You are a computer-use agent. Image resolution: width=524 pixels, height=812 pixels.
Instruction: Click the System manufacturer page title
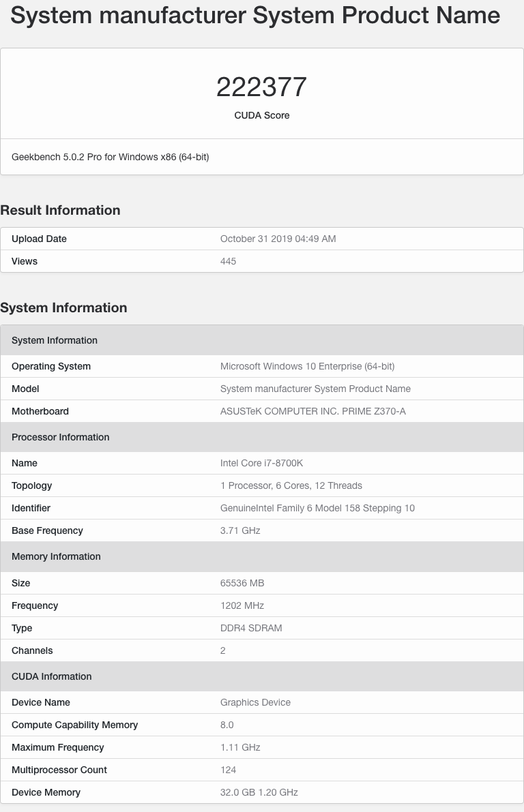[x=256, y=16]
